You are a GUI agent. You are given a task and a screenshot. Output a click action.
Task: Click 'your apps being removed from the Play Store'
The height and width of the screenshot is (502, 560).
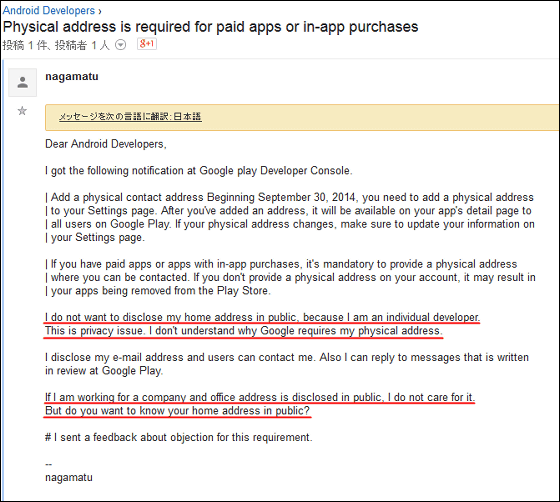tap(158, 291)
